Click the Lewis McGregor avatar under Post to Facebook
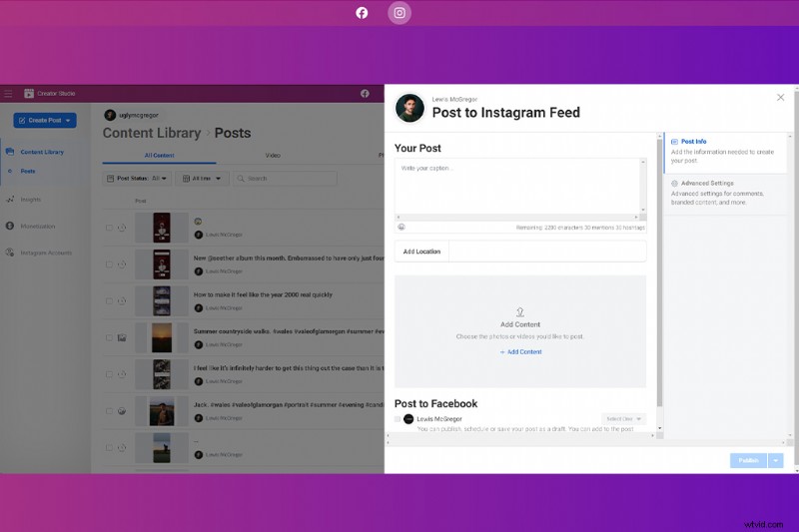Screen dimensions: 799x532 [408, 419]
